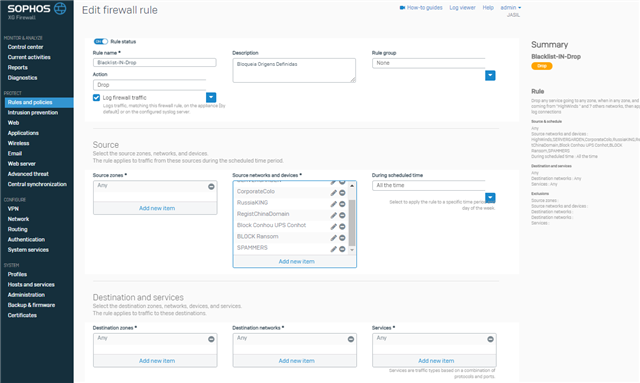640x383 pixels.
Task: Toggle the Rule status switch
Action: (x=100, y=41)
